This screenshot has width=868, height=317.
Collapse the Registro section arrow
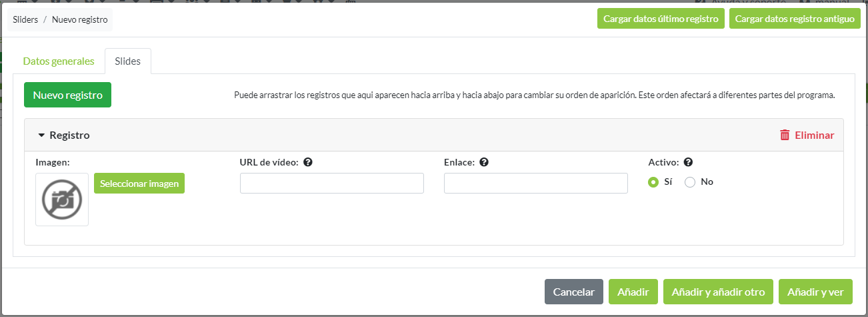(41, 135)
